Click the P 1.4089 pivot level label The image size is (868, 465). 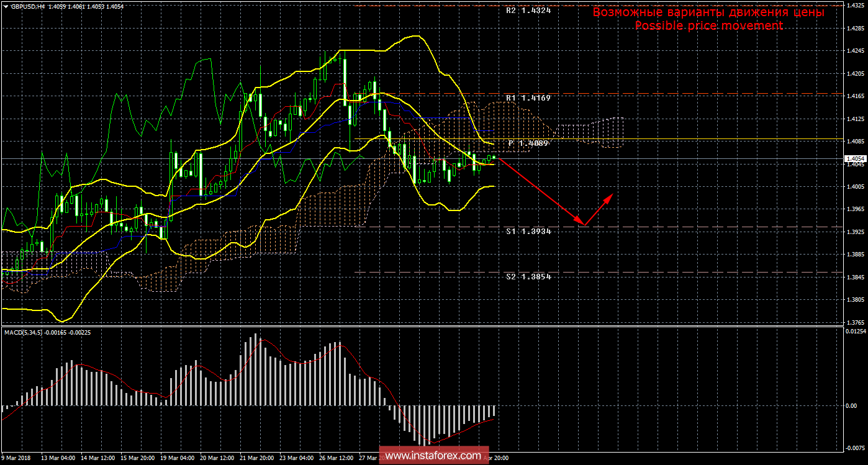pyautogui.click(x=528, y=143)
